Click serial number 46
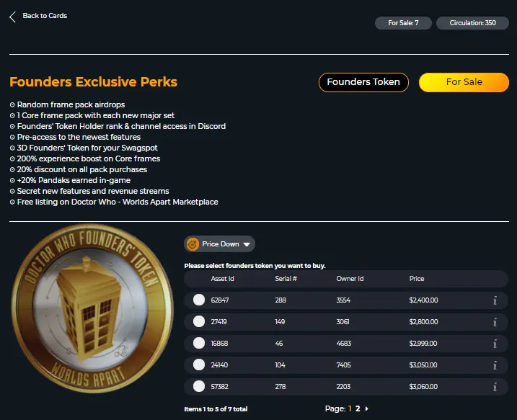Viewport: 517px width, 420px height. 279,343
